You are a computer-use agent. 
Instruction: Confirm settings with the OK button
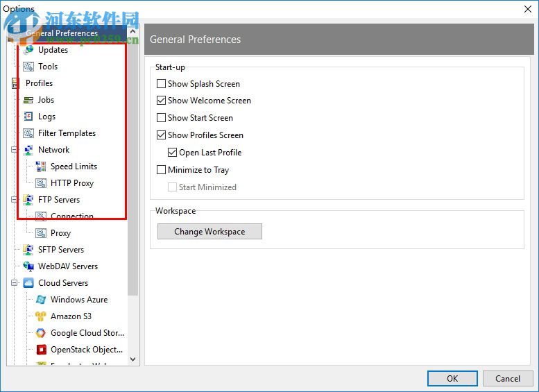(452, 378)
